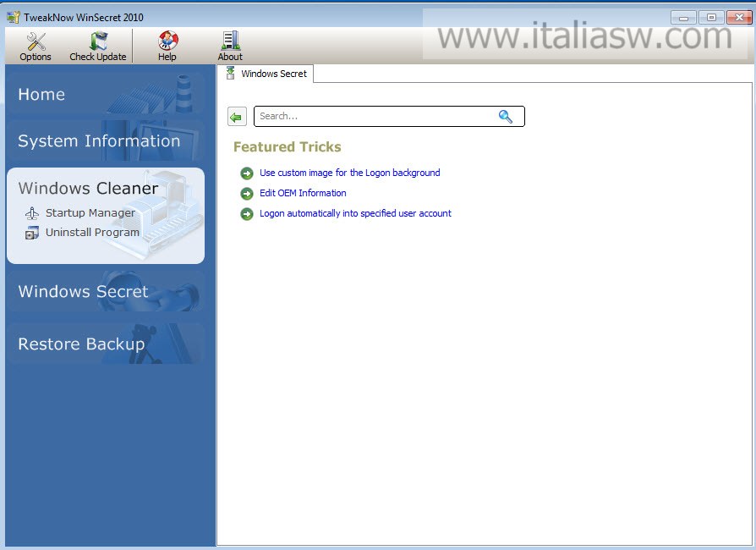
Task: Select Windows Cleaner section heading
Action: (88, 188)
